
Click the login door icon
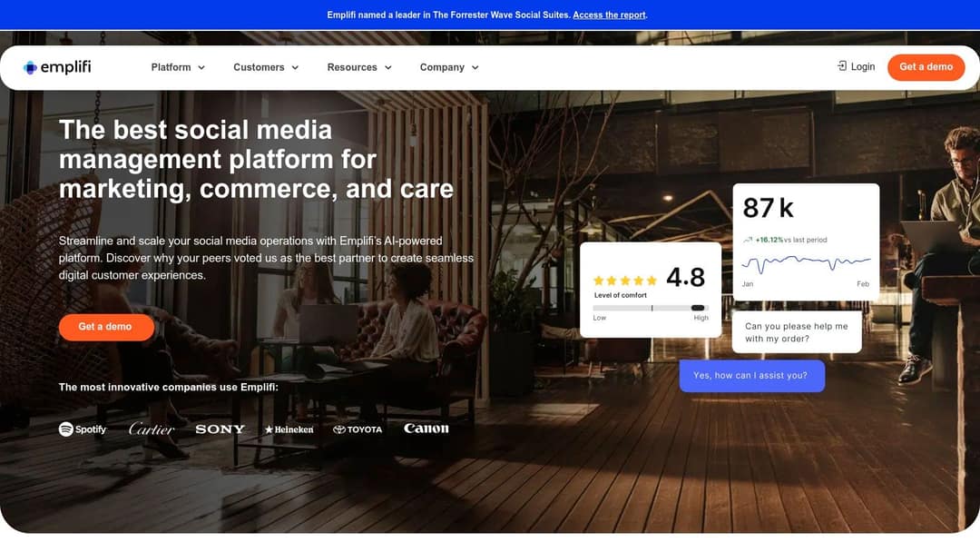842,66
